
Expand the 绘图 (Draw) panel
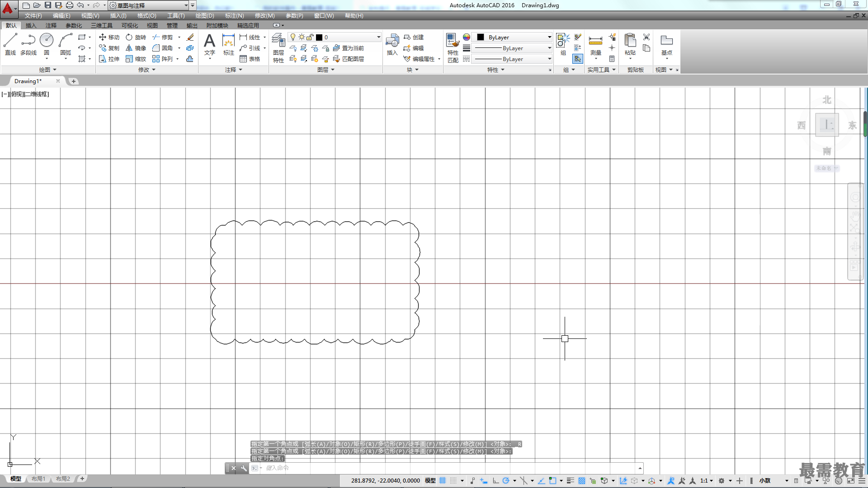click(x=47, y=70)
